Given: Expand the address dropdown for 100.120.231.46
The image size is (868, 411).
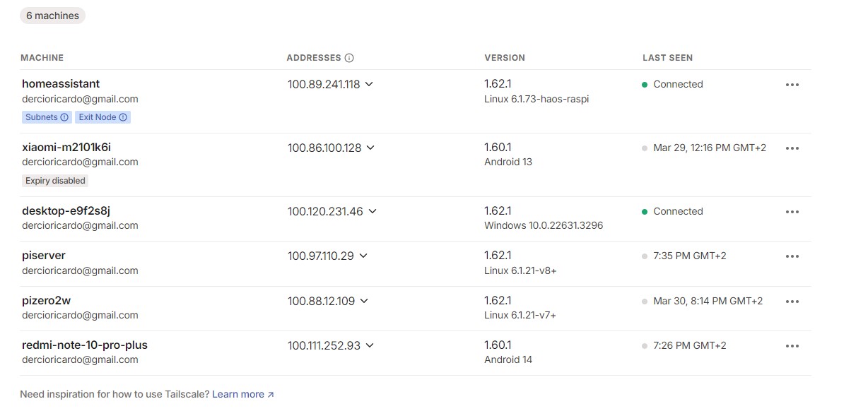Looking at the screenshot, I should pyautogui.click(x=373, y=211).
